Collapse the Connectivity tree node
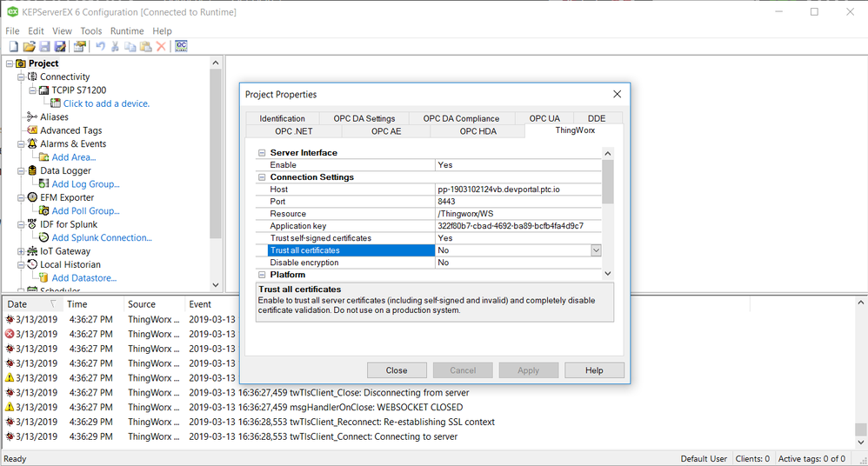Image resolution: width=868 pixels, height=466 pixels. 21,77
